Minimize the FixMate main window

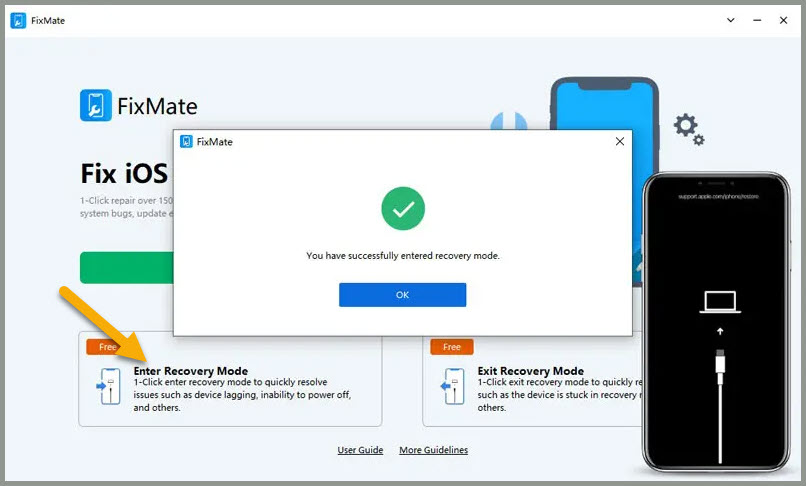(x=757, y=20)
